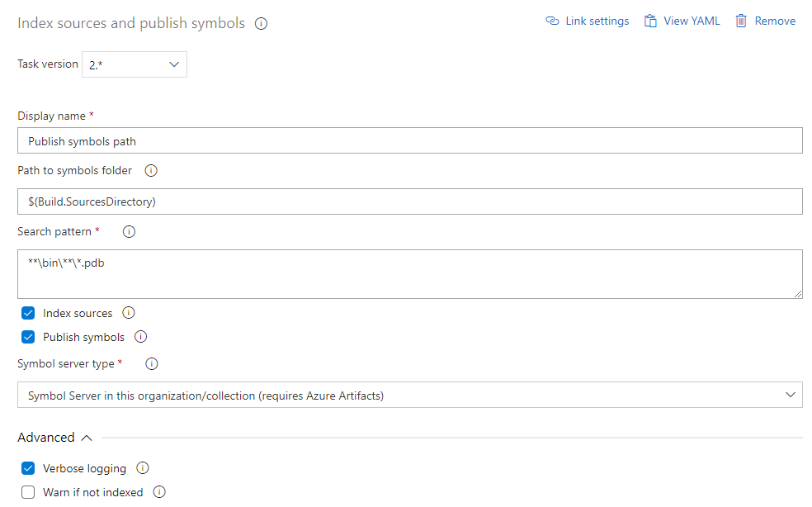Click the Search pattern info icon
This screenshot has width=812, height=507.
coord(128,232)
